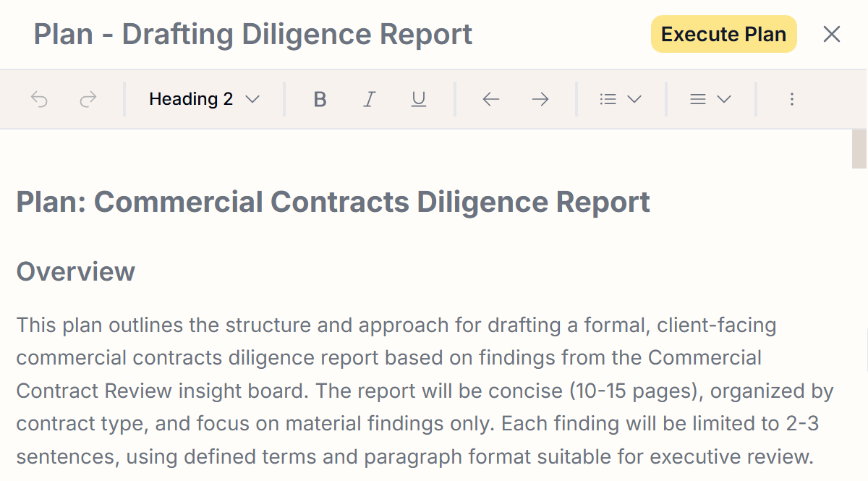
Task: Outdent with the left arrow icon
Action: click(x=491, y=99)
